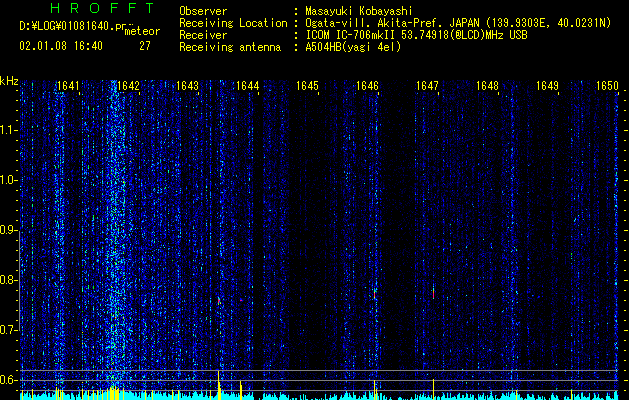Screen dimensions: 629x400
Task: Click the HROFFT title text
Action: click(x=103, y=8)
